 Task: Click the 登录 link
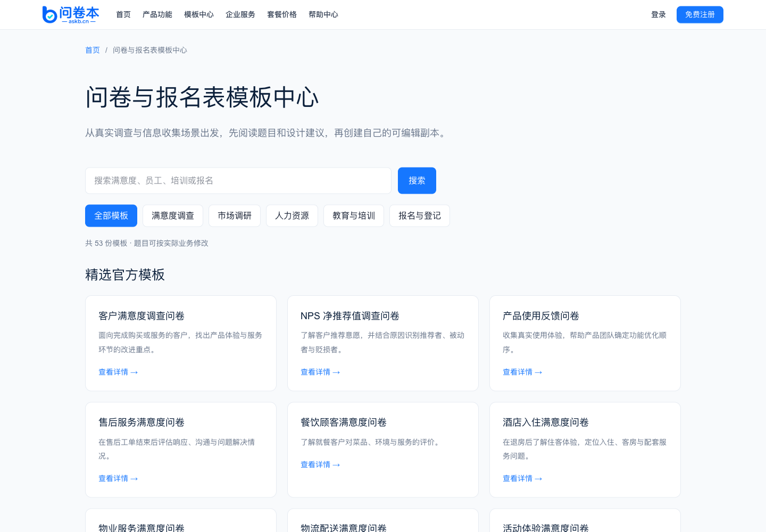659,14
